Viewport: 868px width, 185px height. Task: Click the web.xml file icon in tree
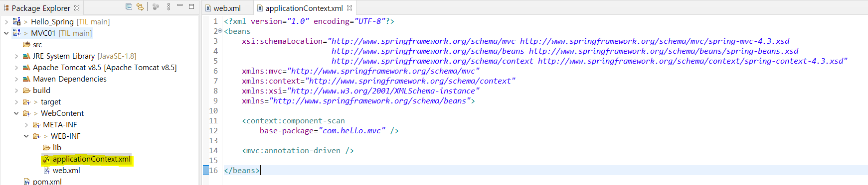[x=46, y=171]
